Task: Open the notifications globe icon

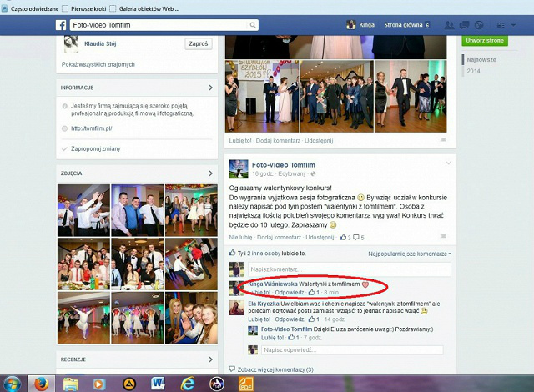Action: pos(479,25)
